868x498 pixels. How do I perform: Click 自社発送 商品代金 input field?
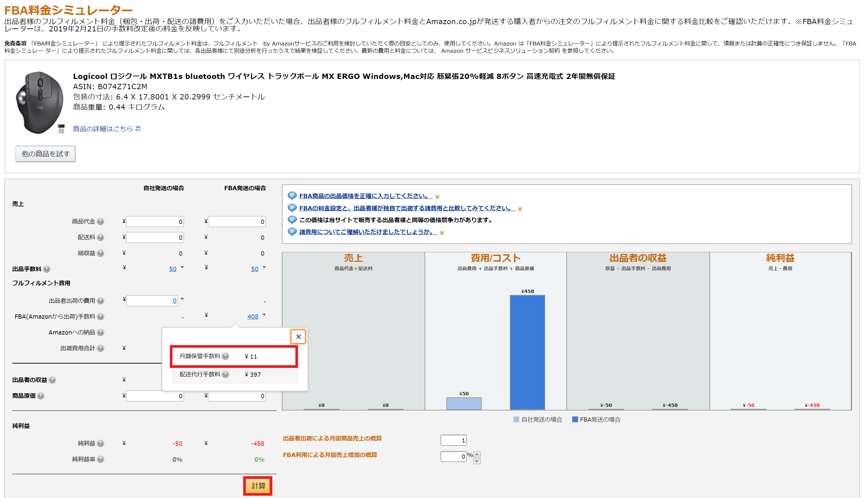point(155,222)
